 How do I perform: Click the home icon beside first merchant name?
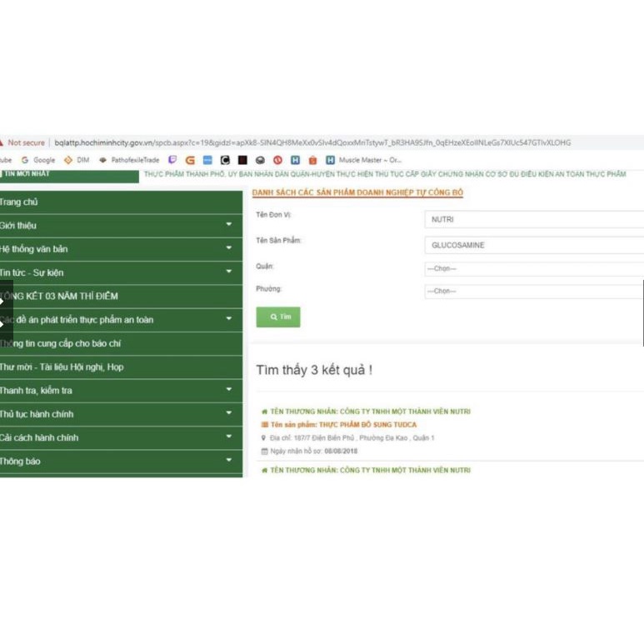[x=264, y=412]
